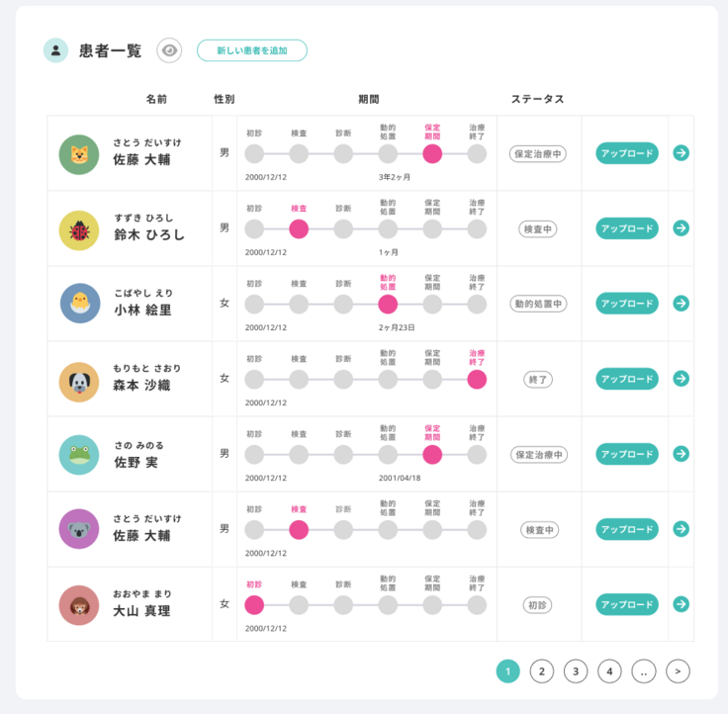Click 森本 沙織 dog avatar
728x714 pixels.
click(x=79, y=380)
